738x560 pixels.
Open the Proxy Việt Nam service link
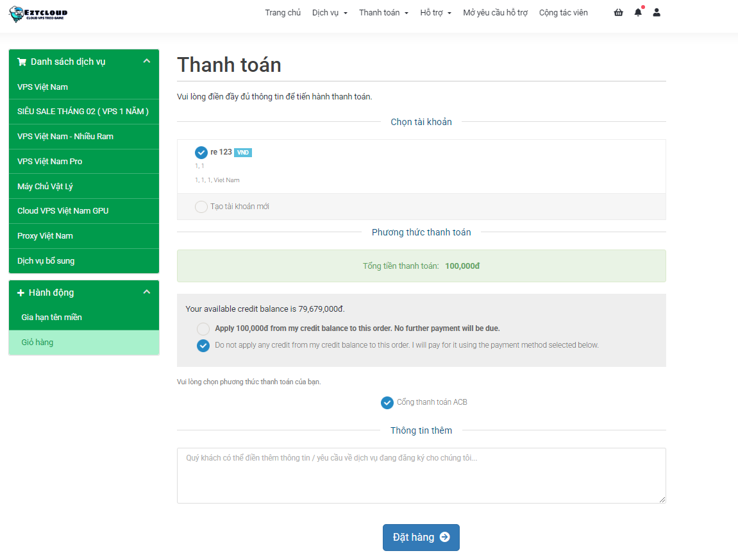(46, 236)
